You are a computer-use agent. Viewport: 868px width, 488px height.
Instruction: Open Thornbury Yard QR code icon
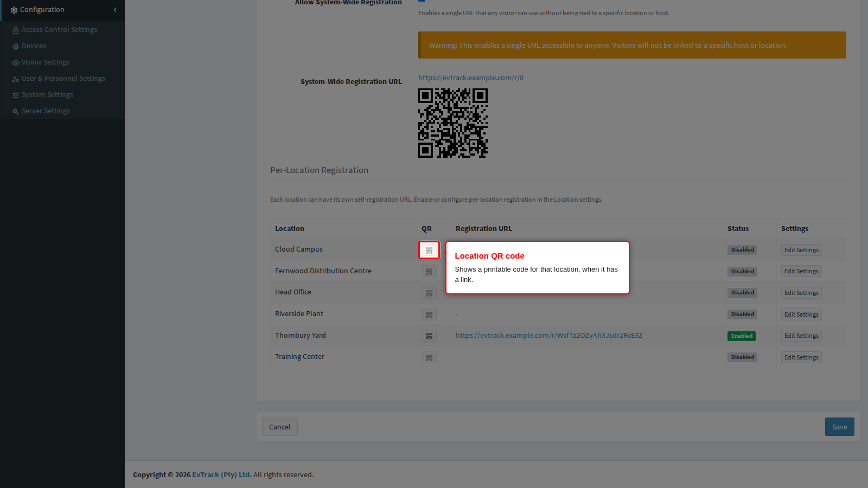click(x=429, y=336)
